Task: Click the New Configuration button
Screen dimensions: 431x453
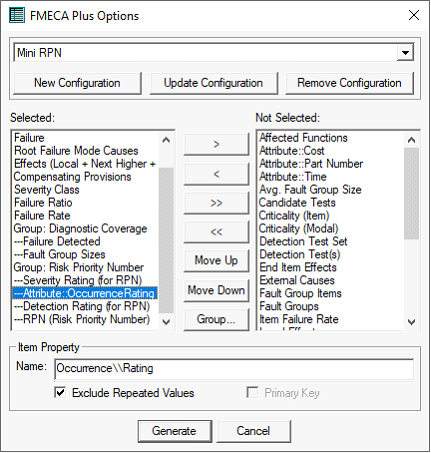Action: 77,83
